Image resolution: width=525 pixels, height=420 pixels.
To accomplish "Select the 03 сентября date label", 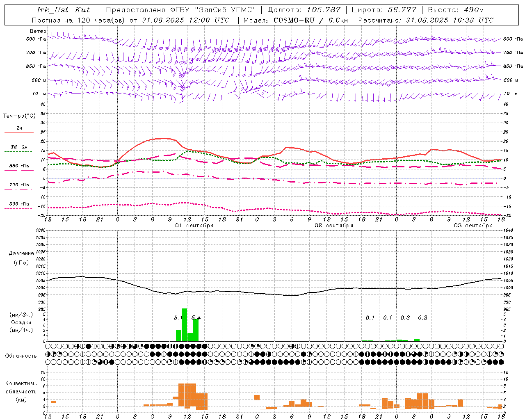I will [x=473, y=226].
